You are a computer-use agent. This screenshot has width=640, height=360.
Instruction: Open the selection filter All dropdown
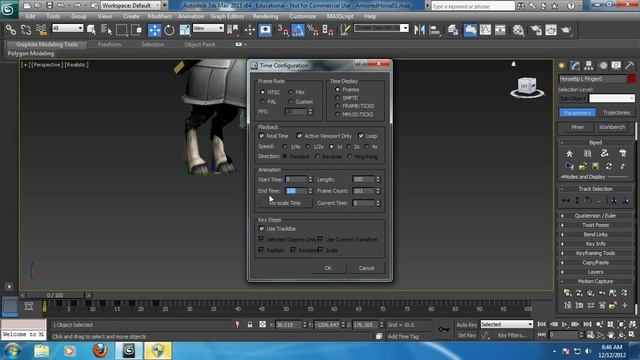point(67,28)
